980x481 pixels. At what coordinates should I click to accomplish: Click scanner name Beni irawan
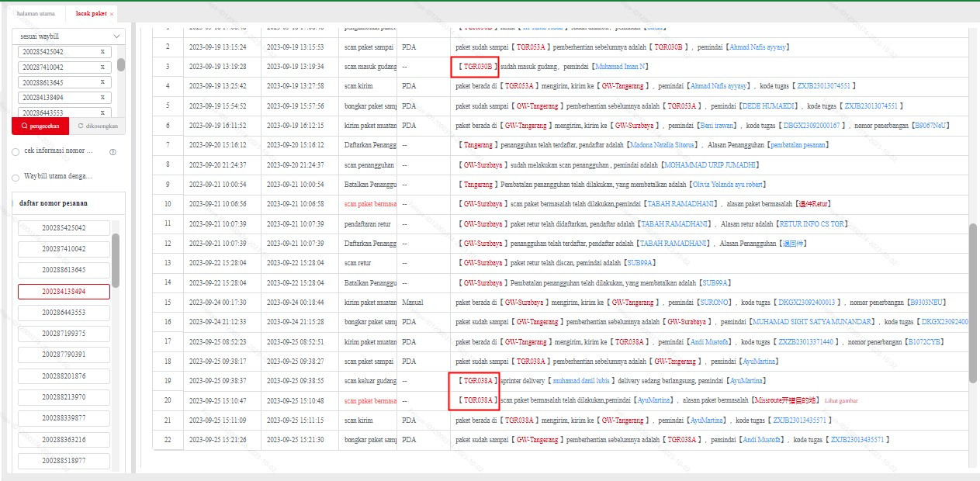(x=717, y=126)
